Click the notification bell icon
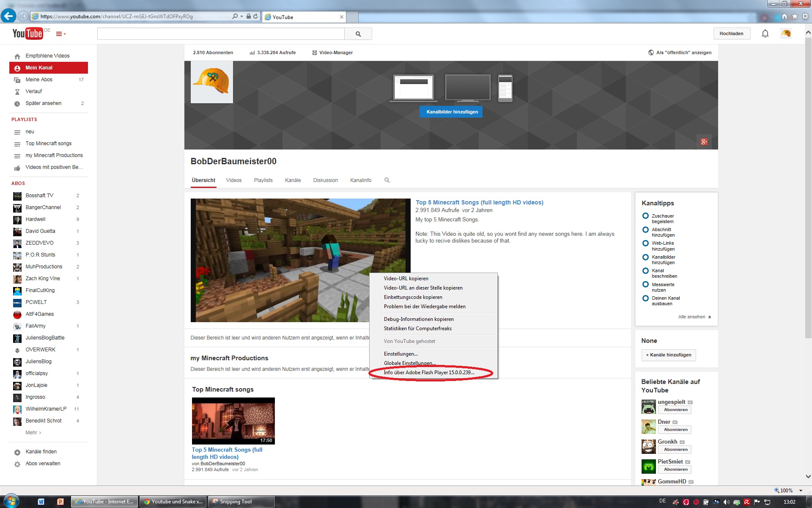Screen dimensions: 812x508 point(765,33)
